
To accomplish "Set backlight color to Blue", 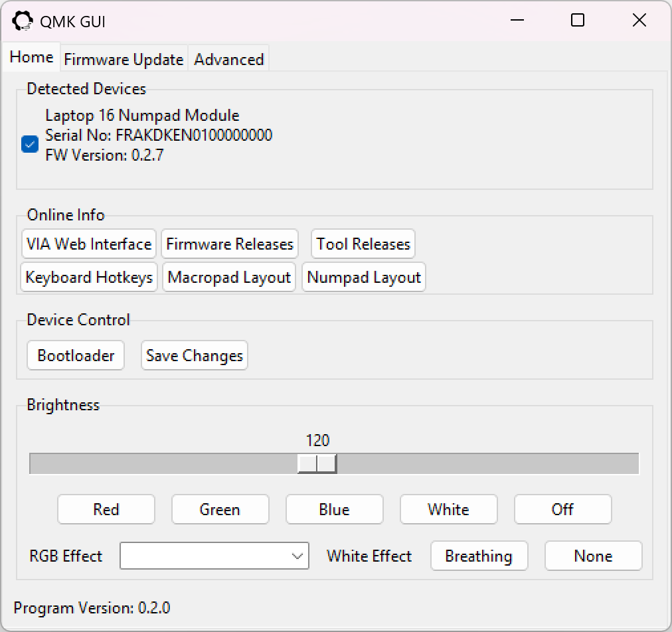I will 335,509.
